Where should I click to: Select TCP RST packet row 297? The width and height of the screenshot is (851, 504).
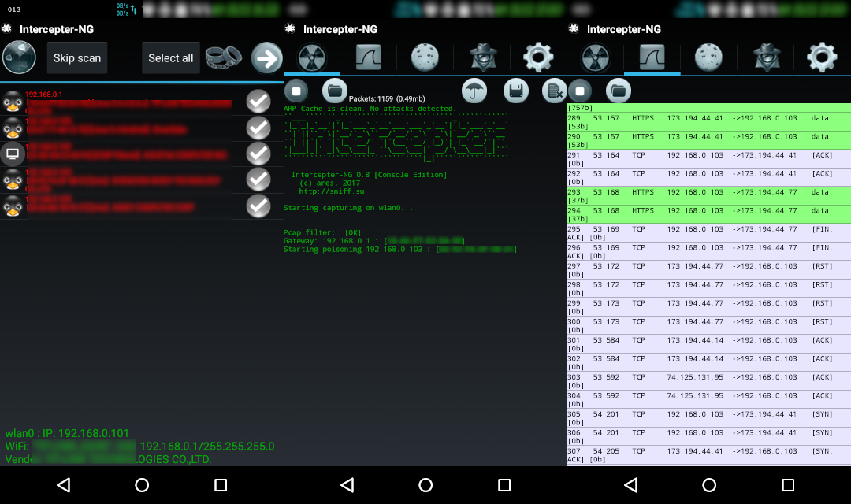(709, 270)
